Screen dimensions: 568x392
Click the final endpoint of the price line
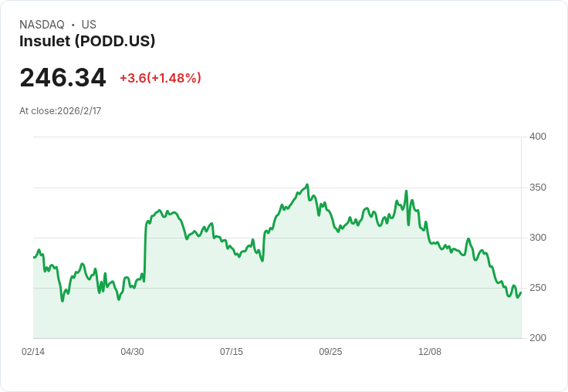coord(520,292)
